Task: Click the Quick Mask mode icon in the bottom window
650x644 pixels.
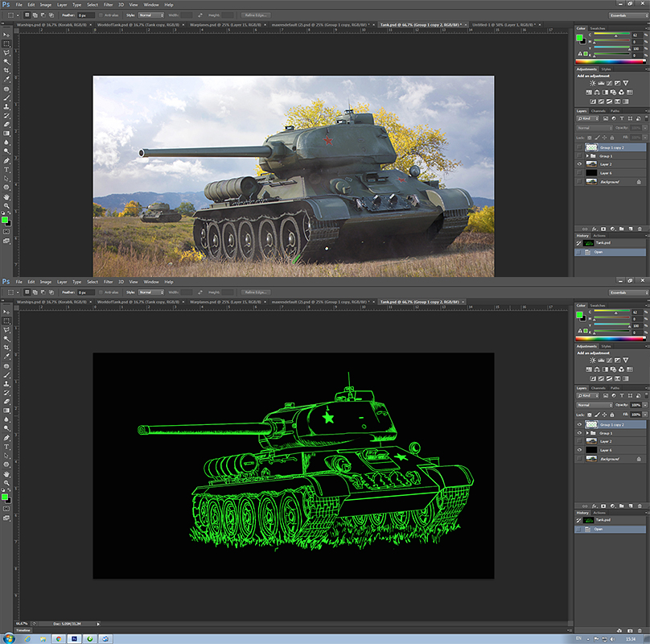Action: point(6,509)
